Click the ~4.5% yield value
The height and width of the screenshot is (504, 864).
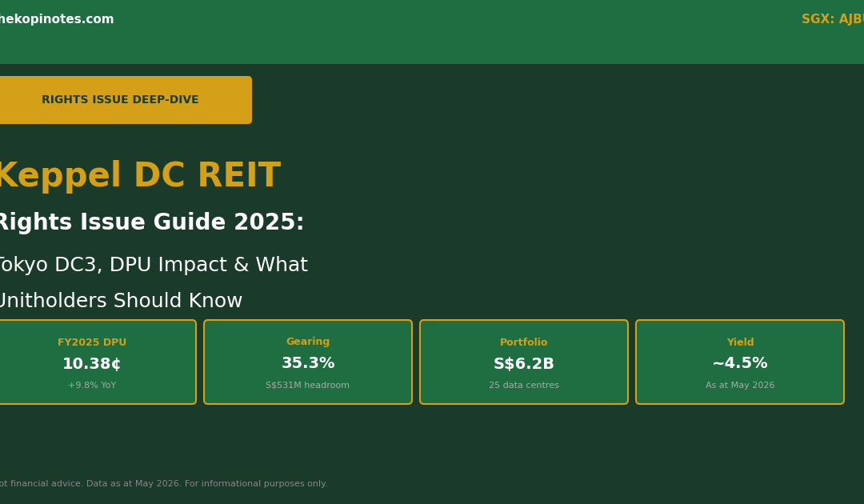click(x=740, y=363)
